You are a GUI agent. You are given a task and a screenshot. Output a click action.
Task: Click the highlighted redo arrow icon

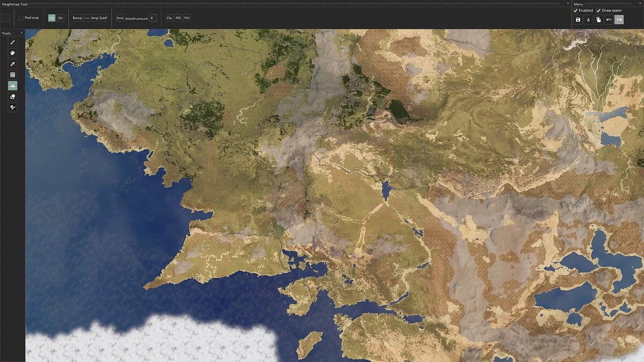pos(619,20)
